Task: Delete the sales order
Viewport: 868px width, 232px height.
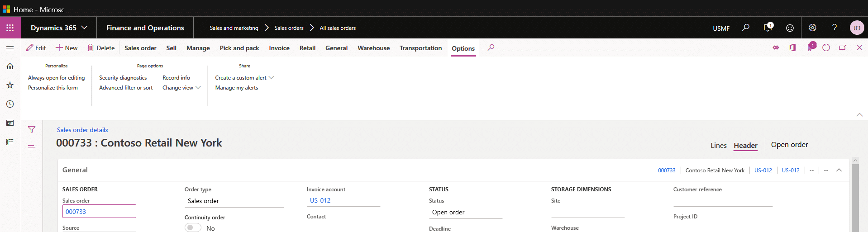Action: [x=101, y=48]
